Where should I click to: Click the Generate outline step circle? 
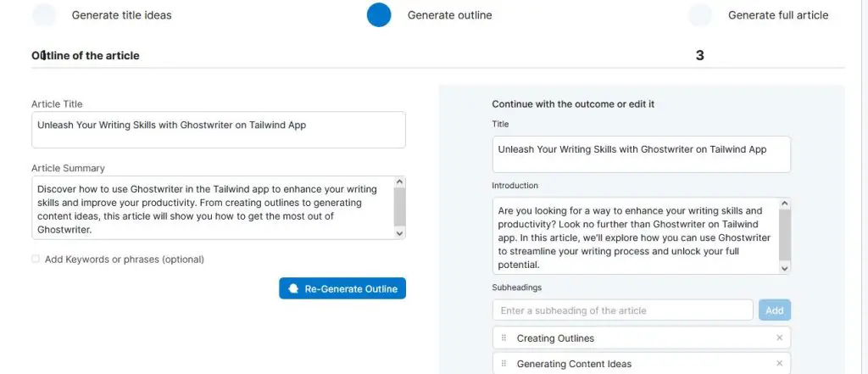[379, 15]
